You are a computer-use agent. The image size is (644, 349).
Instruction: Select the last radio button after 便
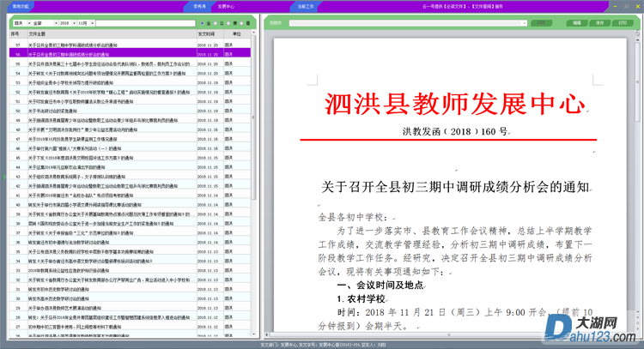[x=242, y=23]
